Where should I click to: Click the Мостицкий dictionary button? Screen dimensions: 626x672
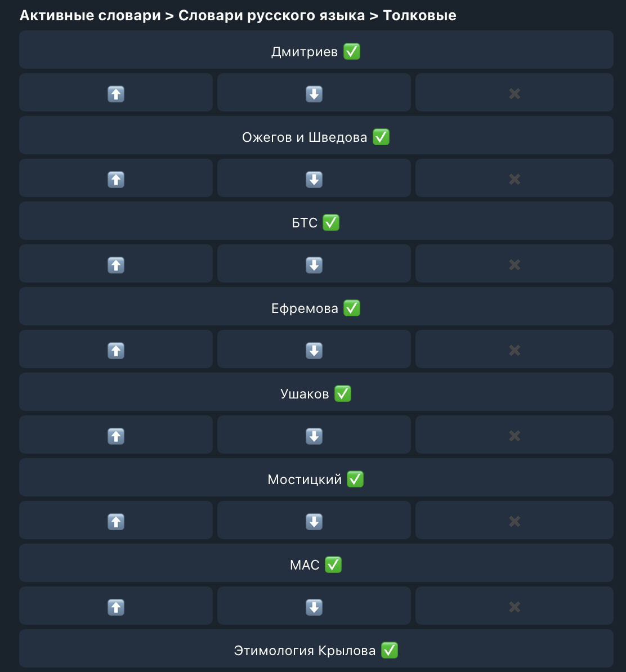tap(316, 480)
